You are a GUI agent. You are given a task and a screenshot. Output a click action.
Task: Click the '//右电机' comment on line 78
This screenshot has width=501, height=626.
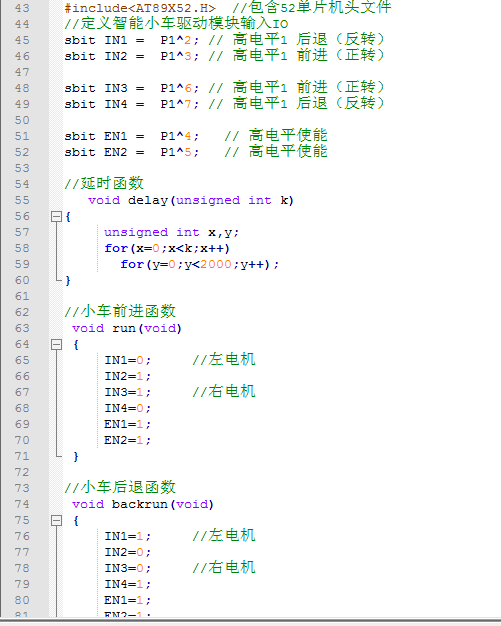[x=224, y=568]
